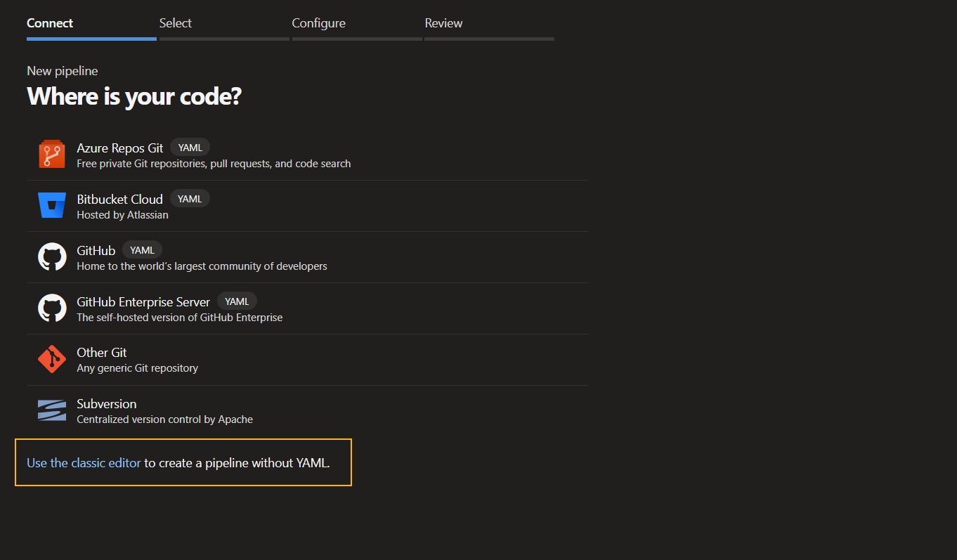The height and width of the screenshot is (560, 957).
Task: Click 'to create a pipeline without YAML' text
Action: [x=237, y=463]
